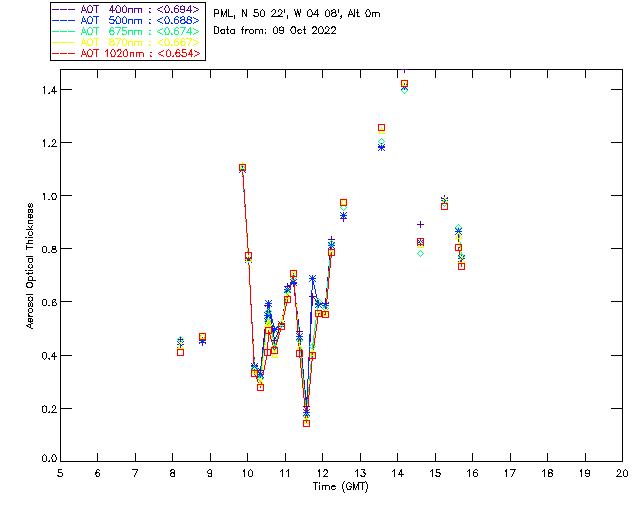Screen dimensions: 640x512
Task: Click the x-axis tick label 12
Action: pos(322,473)
